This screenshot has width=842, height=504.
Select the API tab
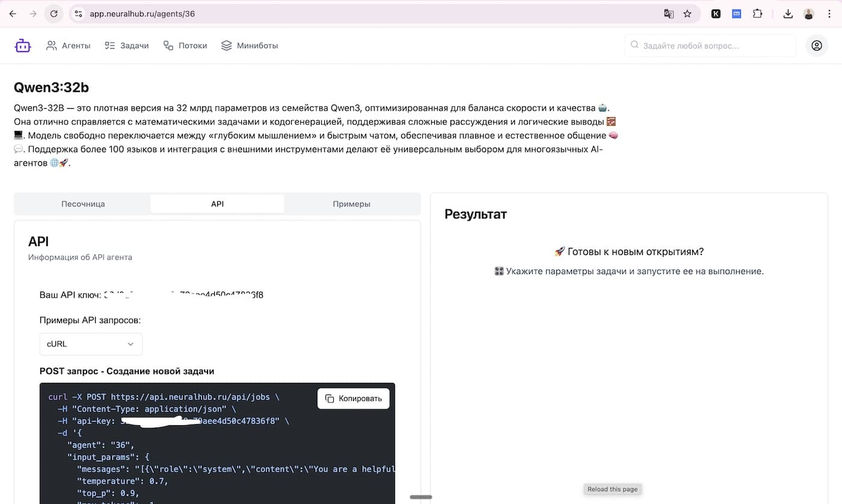click(x=217, y=204)
